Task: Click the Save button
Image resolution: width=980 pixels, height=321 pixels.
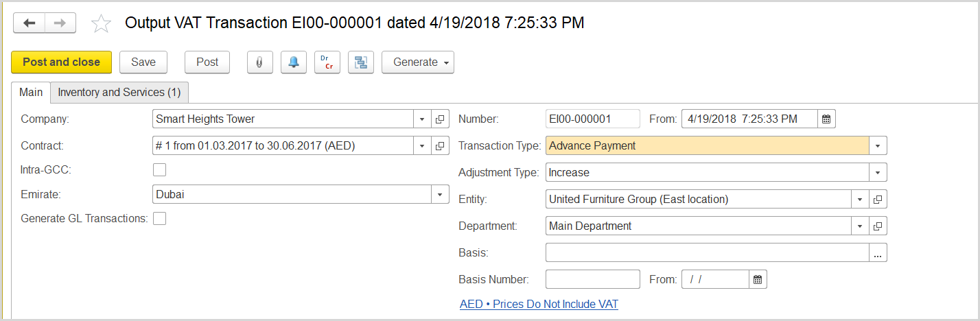Action: click(x=143, y=62)
